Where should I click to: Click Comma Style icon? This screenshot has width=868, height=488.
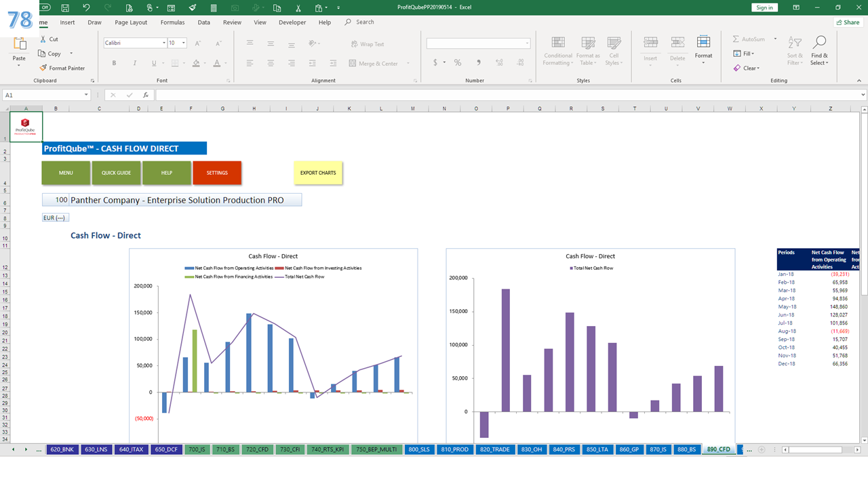click(479, 62)
